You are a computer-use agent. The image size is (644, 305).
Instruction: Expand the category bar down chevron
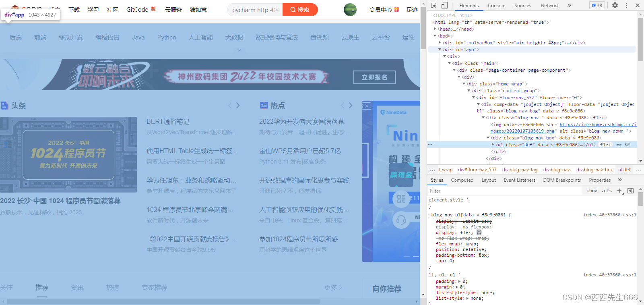[x=239, y=50]
